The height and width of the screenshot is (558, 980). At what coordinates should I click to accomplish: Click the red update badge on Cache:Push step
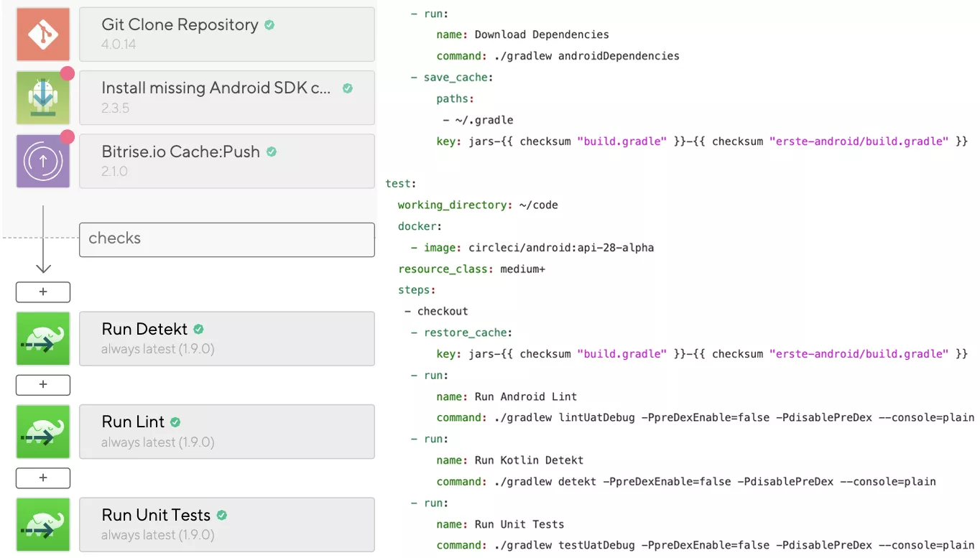click(x=68, y=136)
